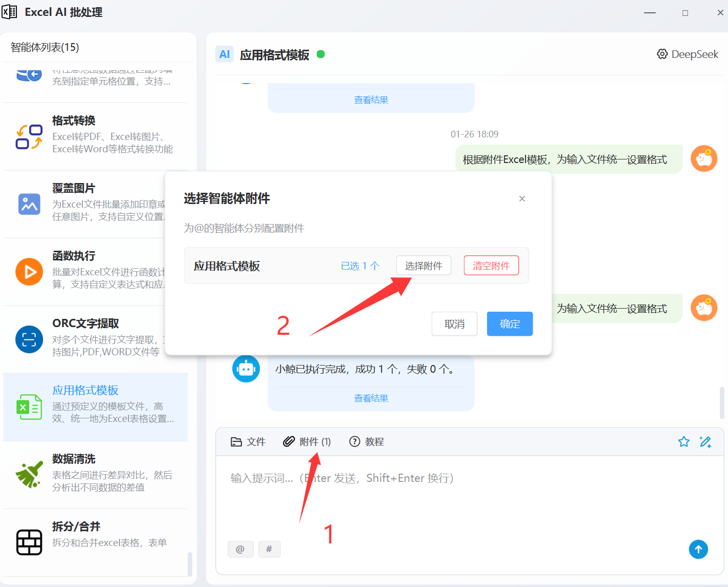
Task: Open the 文件 toolbar option
Action: [x=248, y=442]
